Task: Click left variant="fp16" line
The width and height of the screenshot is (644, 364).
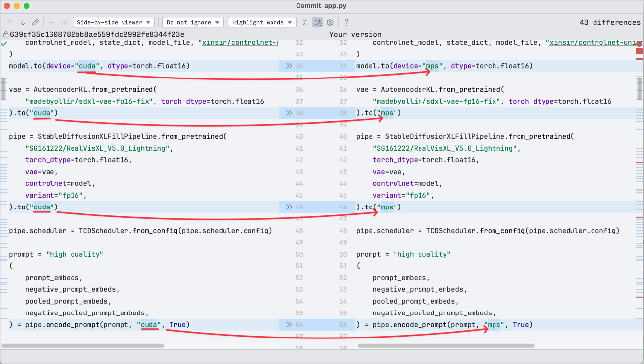Action: [56, 195]
